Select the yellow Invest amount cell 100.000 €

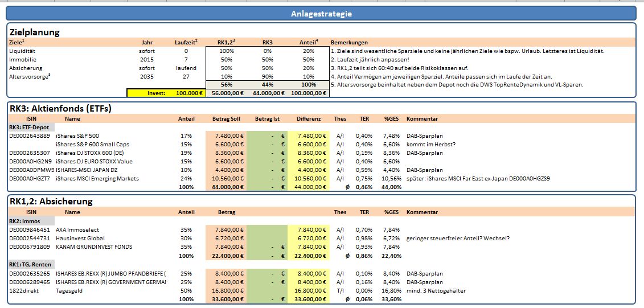[x=188, y=93]
